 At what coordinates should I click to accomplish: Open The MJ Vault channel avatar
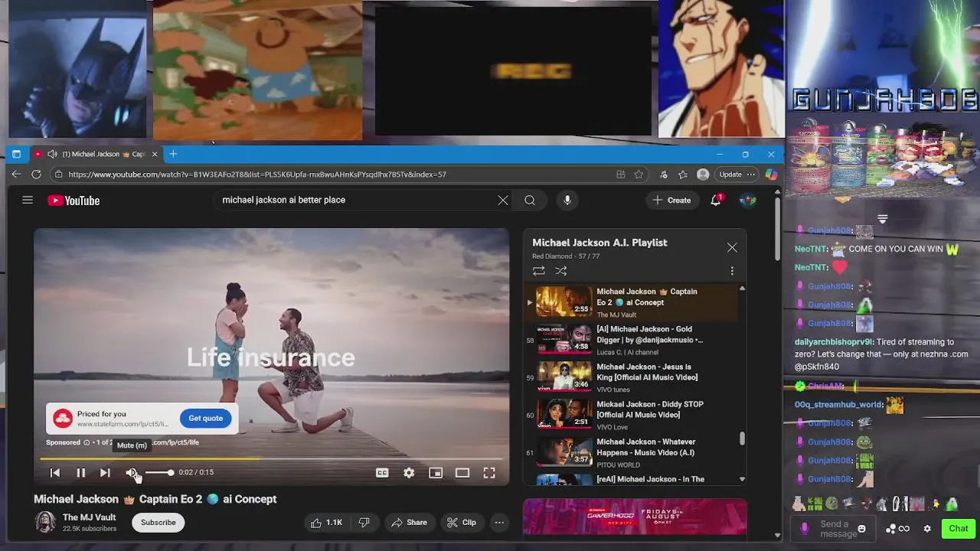click(x=45, y=523)
